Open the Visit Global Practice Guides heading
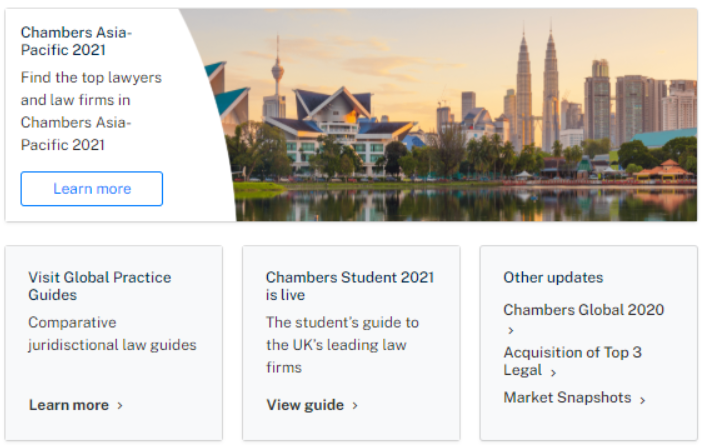The image size is (706, 446). point(99,286)
